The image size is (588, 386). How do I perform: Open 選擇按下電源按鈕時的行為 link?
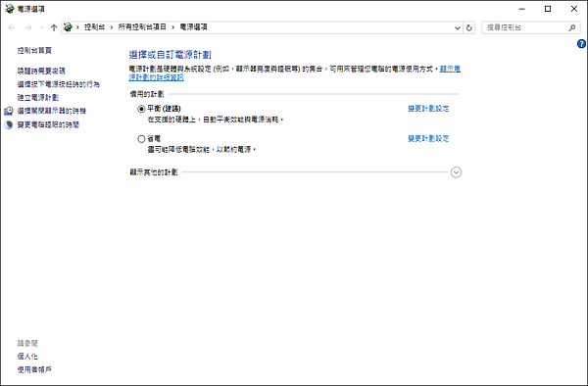59,84
